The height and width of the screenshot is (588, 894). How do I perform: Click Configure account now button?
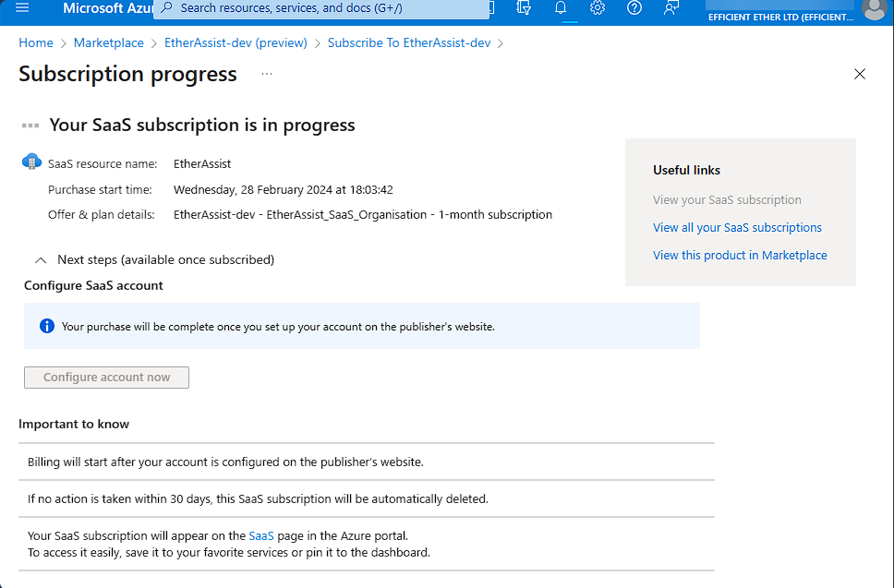click(106, 378)
